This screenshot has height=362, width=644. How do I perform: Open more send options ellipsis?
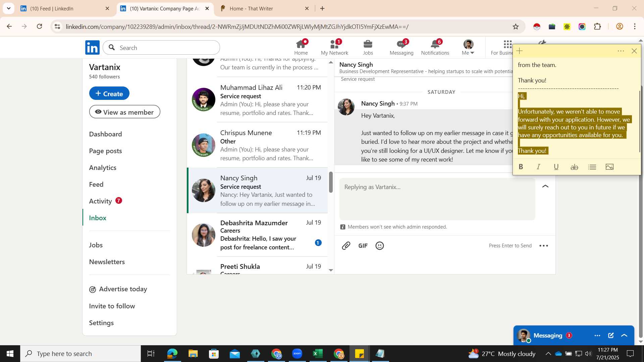pos(544,246)
